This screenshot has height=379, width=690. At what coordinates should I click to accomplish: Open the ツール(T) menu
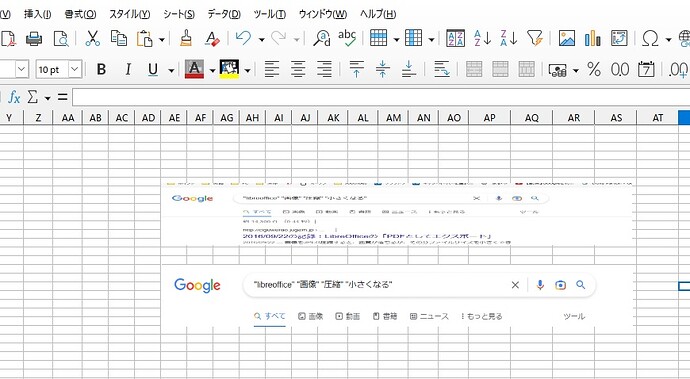click(x=270, y=14)
